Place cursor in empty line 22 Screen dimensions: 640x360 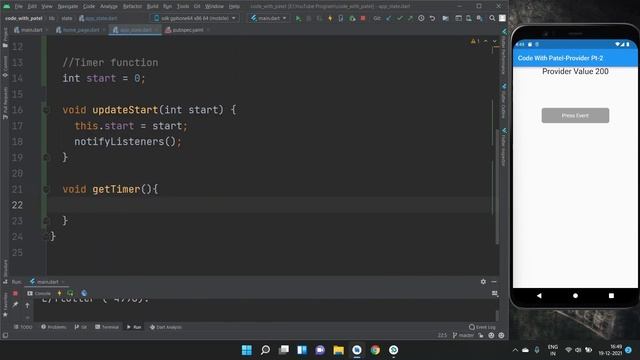pos(269,205)
